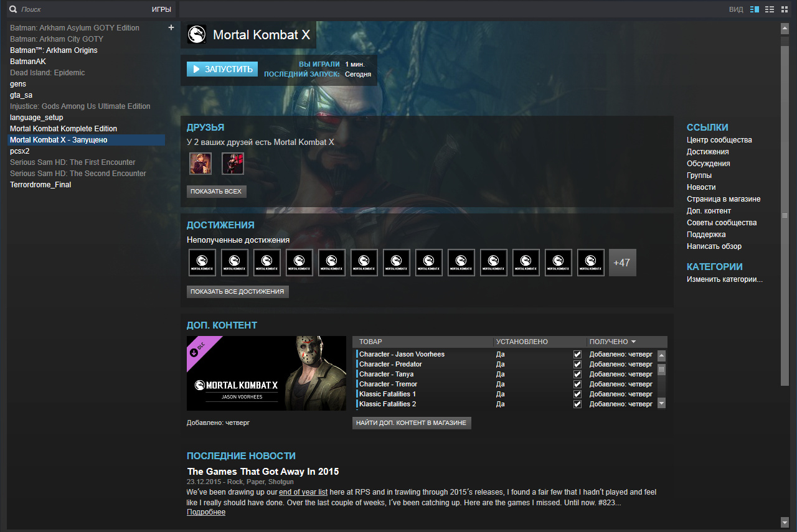Click ПОКАЗАТЬ ВСЕХ friends button
The height and width of the screenshot is (532, 797).
[217, 191]
